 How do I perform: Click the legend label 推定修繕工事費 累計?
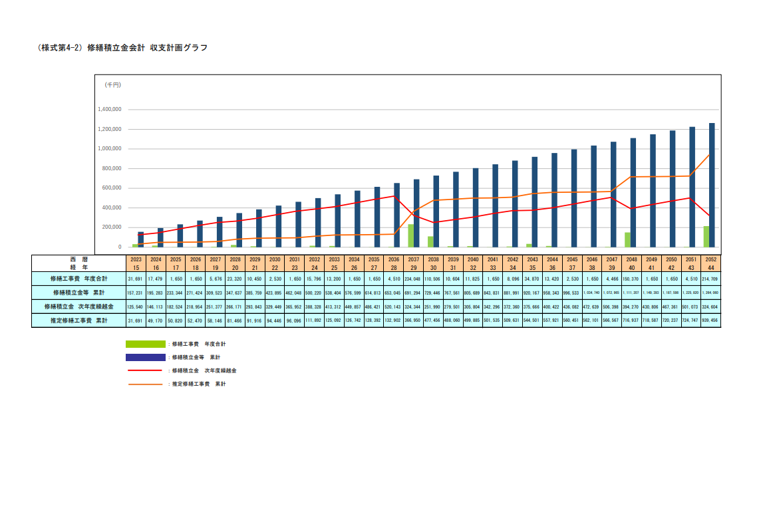[199, 384]
